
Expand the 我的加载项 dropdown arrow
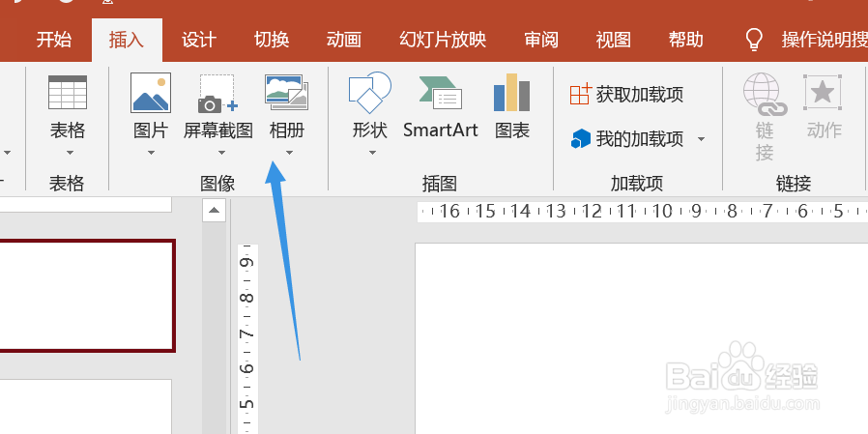[702, 139]
